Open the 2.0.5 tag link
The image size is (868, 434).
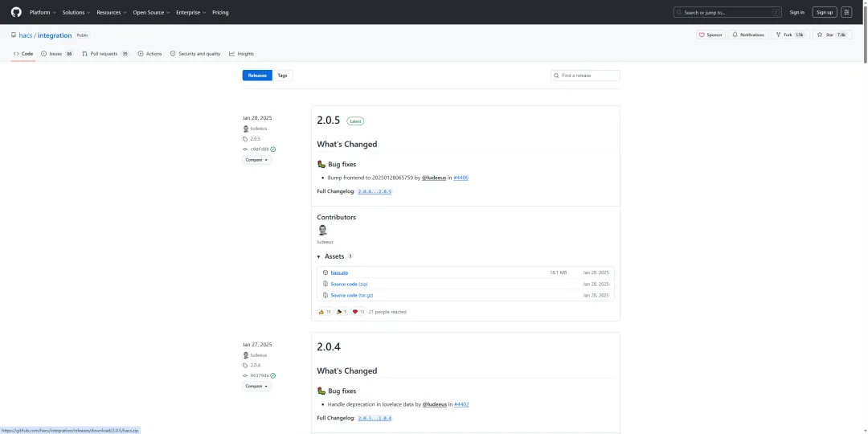coord(256,139)
